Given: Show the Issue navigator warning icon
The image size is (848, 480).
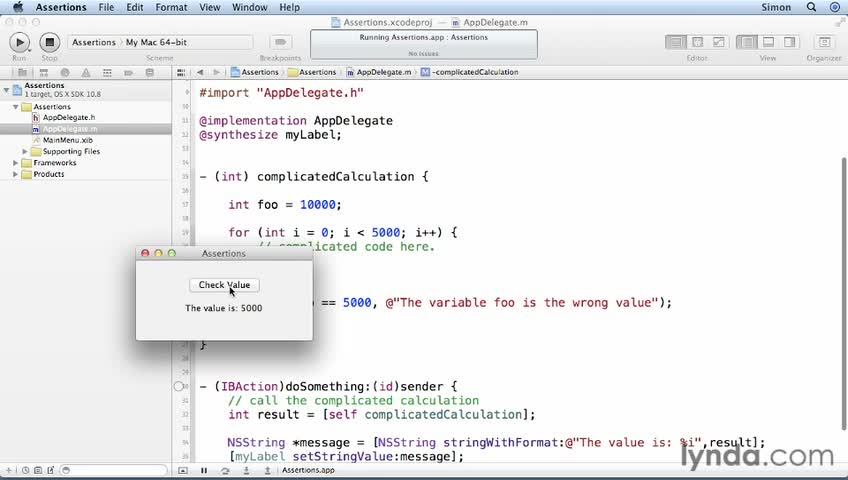Looking at the screenshot, I should pos(86,72).
